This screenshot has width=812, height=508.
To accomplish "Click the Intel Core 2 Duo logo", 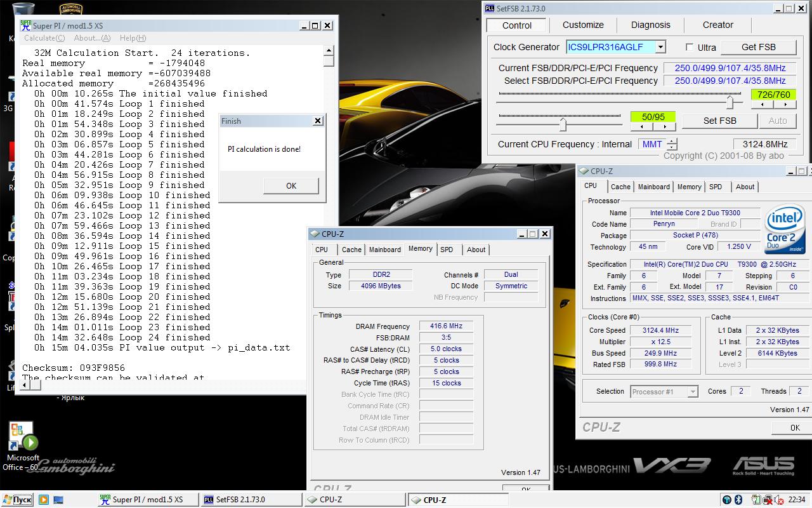I will click(x=784, y=230).
